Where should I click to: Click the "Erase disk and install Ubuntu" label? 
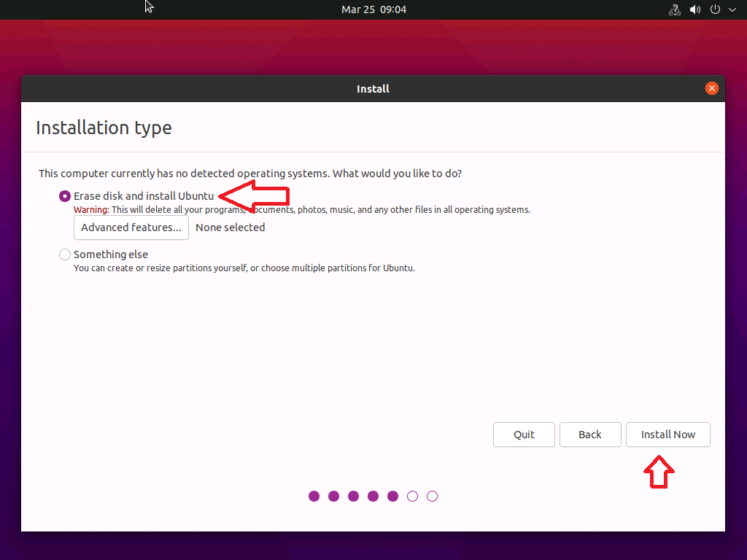144,196
